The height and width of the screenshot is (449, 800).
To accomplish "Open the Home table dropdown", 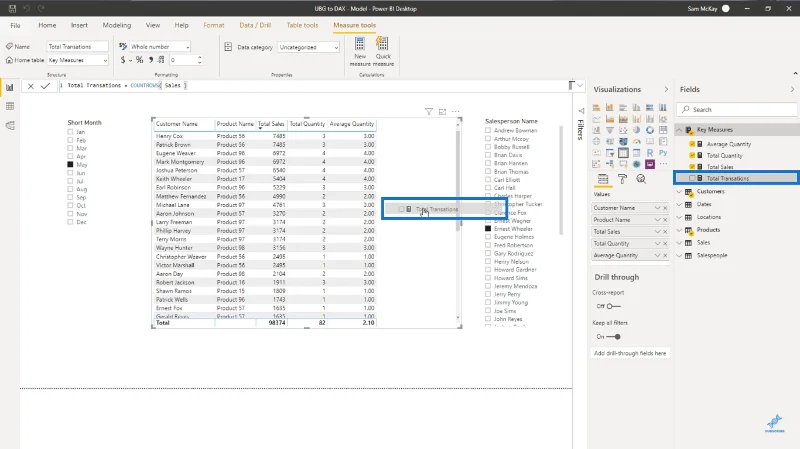I will (x=78, y=60).
